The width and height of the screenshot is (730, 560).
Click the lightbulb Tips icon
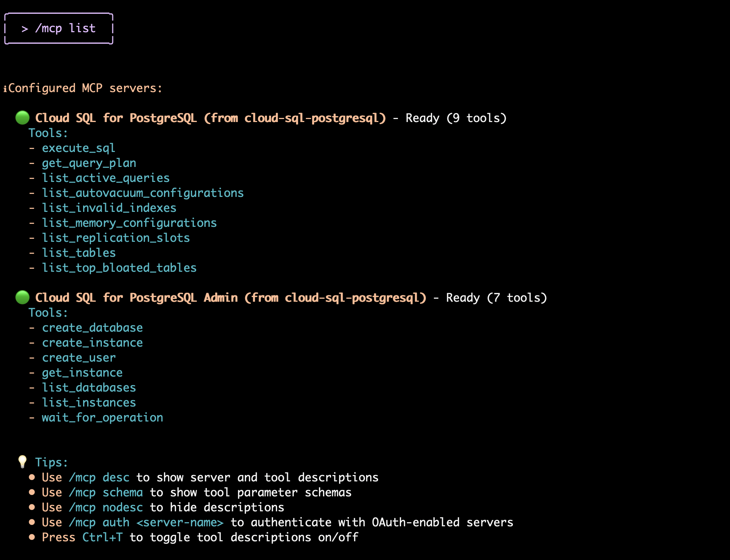pyautogui.click(x=22, y=462)
